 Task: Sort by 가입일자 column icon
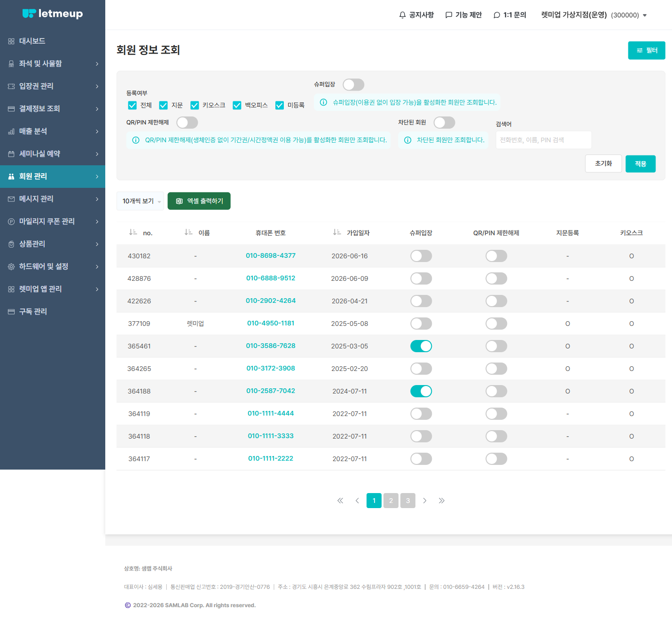(337, 232)
